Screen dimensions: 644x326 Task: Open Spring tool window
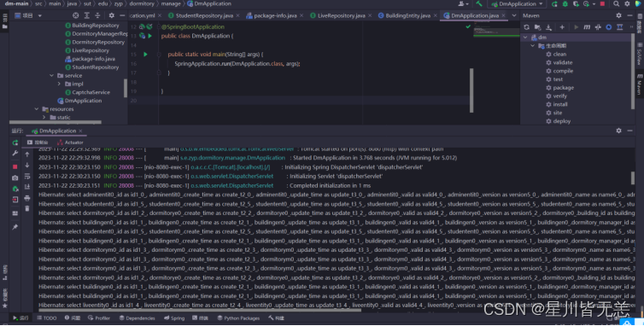174,318
